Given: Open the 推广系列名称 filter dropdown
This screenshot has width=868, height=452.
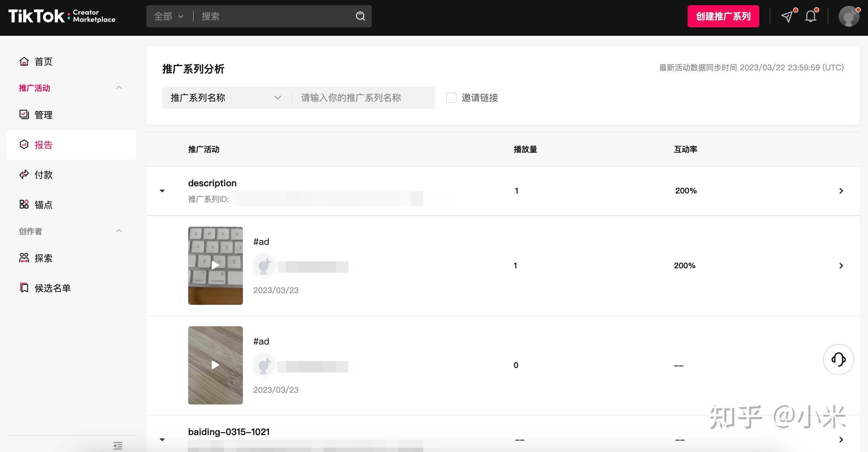Looking at the screenshot, I should [x=226, y=98].
